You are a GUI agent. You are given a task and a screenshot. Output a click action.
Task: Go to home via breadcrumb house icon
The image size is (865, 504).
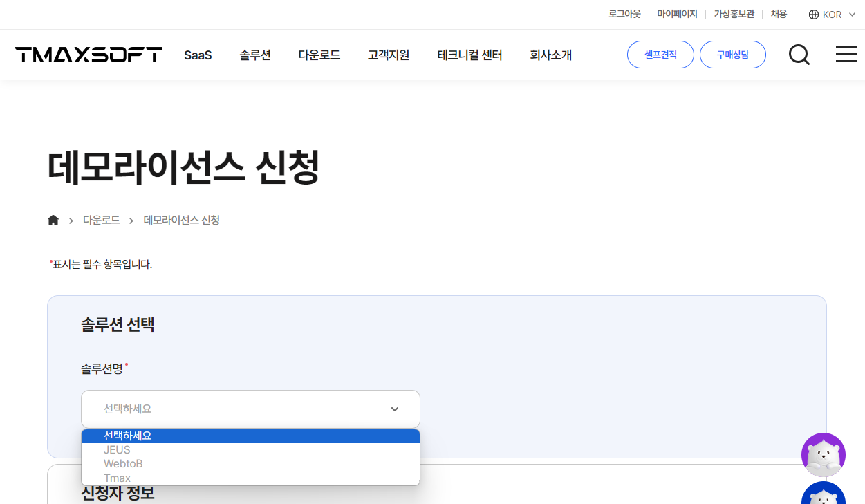[x=53, y=220]
